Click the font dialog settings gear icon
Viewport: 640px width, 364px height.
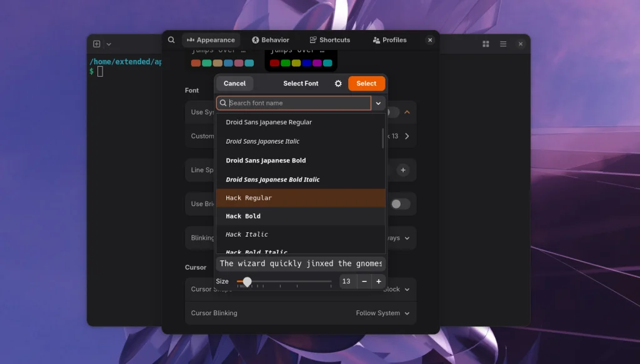(x=338, y=84)
